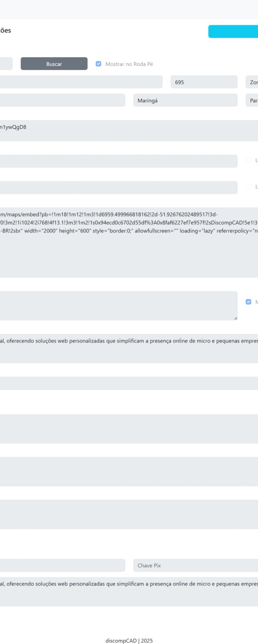Screen dimensions: 258x644
Task: Tick the first unchecked 'L' checkbox
Action: point(248,160)
